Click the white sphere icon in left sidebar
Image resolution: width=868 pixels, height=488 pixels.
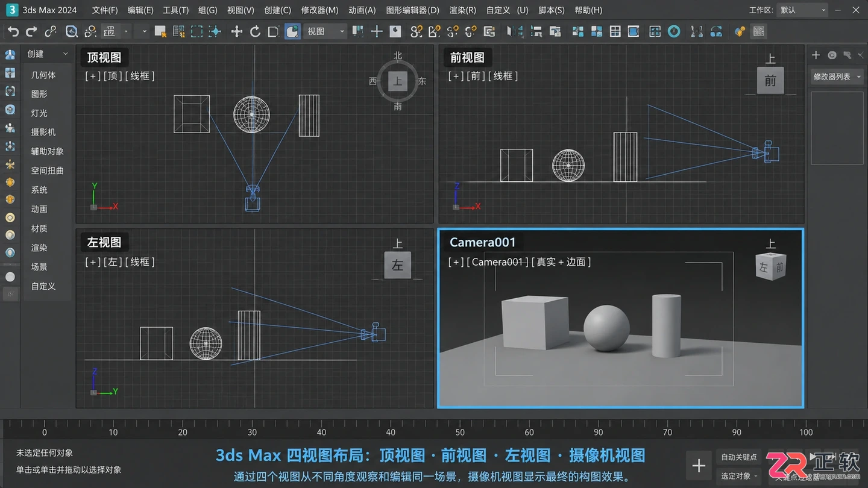[x=10, y=277]
